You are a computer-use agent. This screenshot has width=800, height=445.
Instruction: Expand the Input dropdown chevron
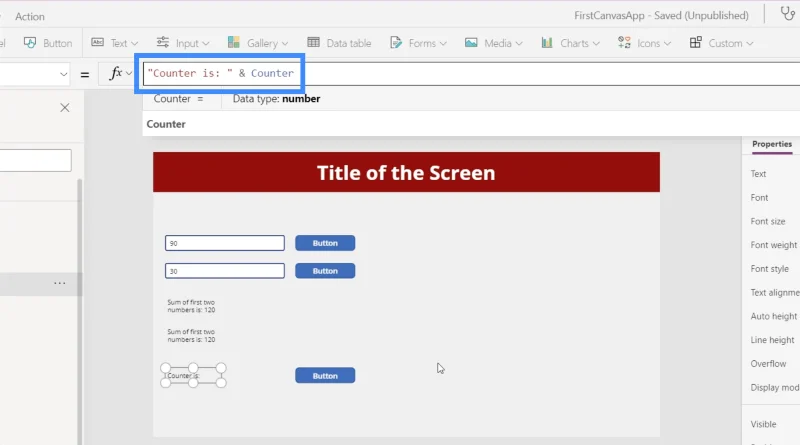coord(206,44)
